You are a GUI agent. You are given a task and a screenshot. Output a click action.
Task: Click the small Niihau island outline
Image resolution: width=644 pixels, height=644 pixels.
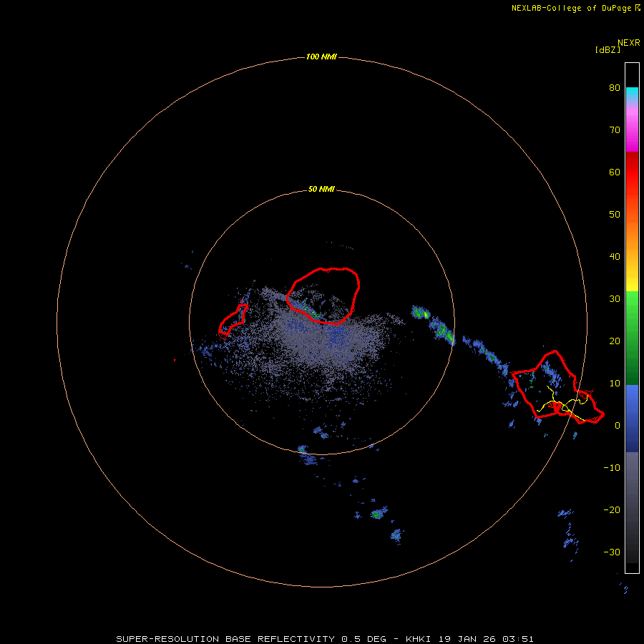click(233, 321)
